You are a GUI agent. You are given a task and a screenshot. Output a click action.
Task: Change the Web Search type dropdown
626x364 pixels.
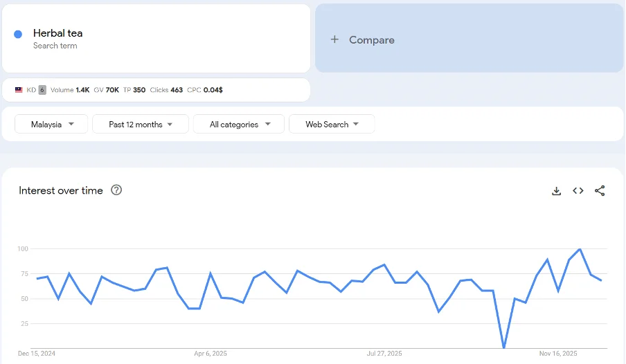pyautogui.click(x=332, y=125)
